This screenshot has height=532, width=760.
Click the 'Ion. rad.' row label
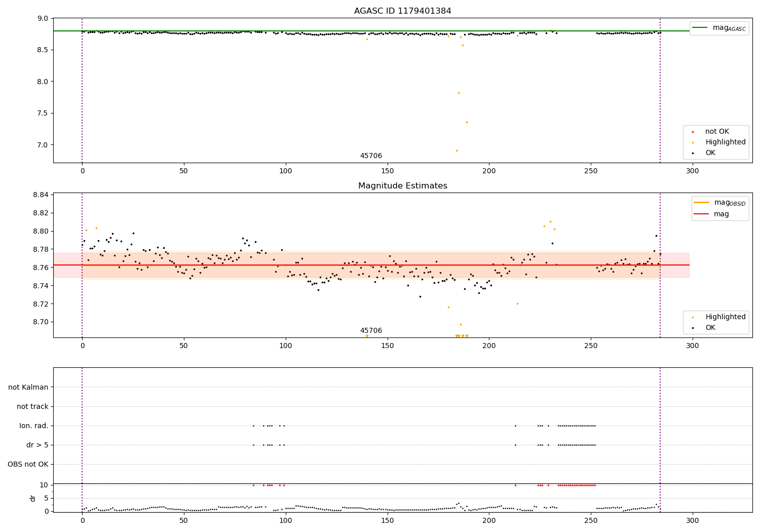(34, 426)
